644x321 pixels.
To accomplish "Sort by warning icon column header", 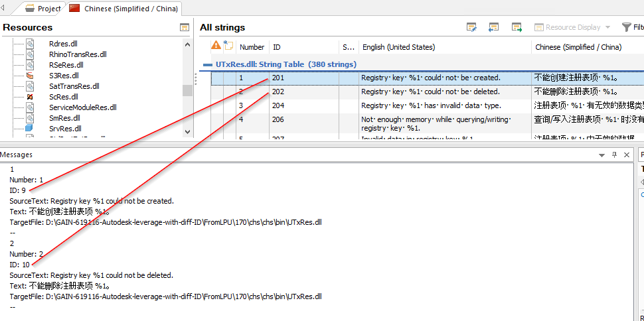I will 216,46.
